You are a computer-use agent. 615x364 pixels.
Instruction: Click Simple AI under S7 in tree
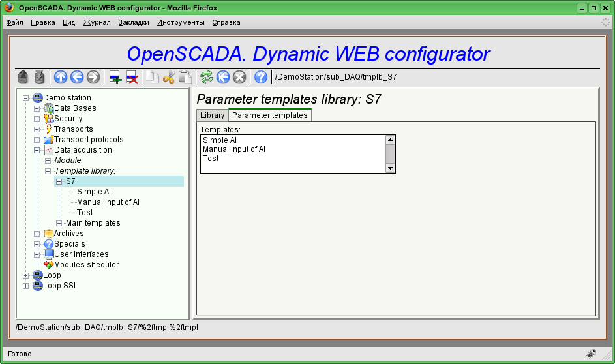pyautogui.click(x=94, y=192)
